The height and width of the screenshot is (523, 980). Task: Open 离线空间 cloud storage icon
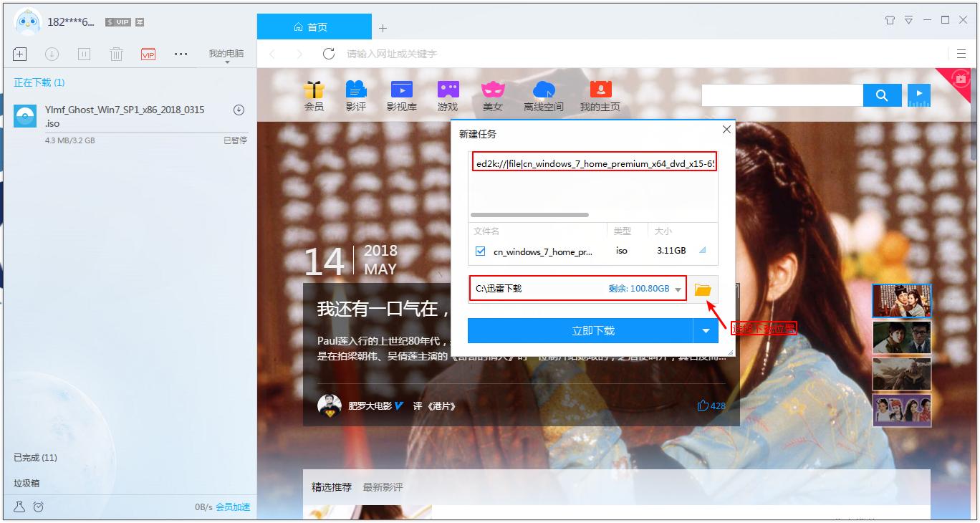pyautogui.click(x=544, y=95)
